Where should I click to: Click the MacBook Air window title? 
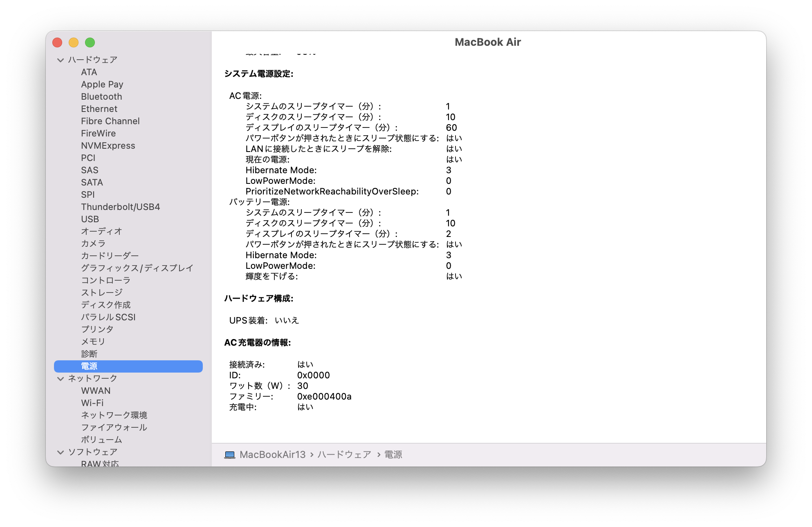(x=487, y=42)
